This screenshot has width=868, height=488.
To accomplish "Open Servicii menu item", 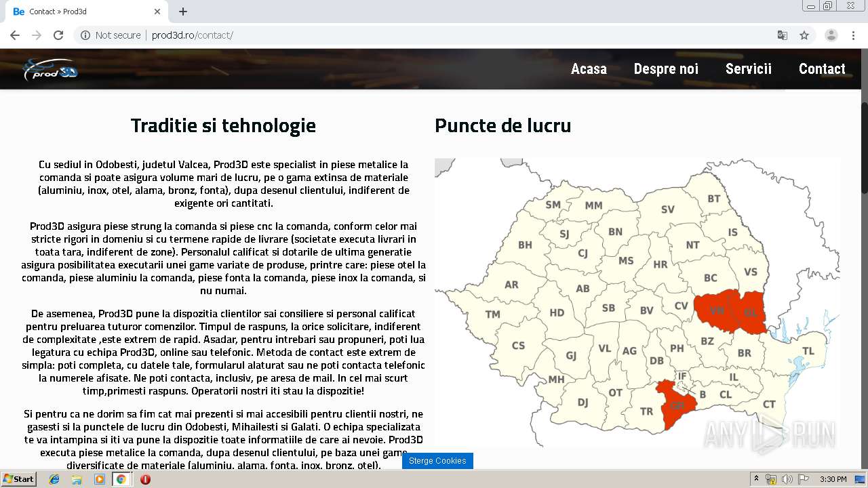I will click(x=749, y=68).
